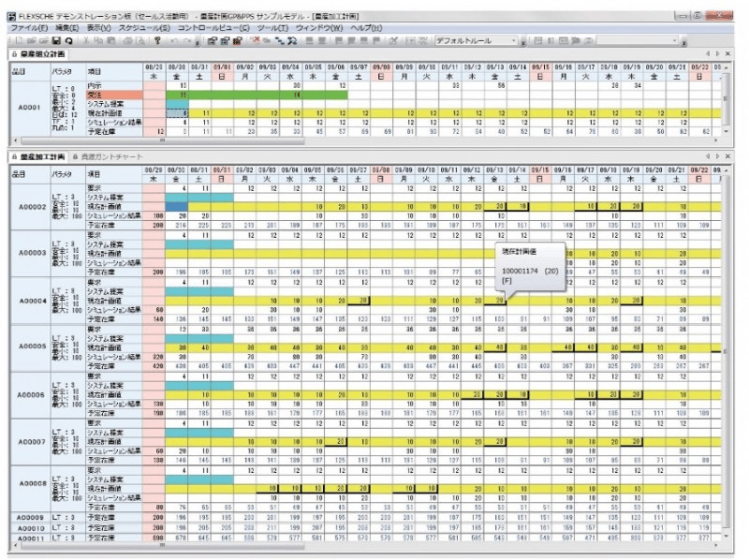Screen dimensions: 749x560
Task: Select item A00002 in the lower pane
Action: coord(33,207)
